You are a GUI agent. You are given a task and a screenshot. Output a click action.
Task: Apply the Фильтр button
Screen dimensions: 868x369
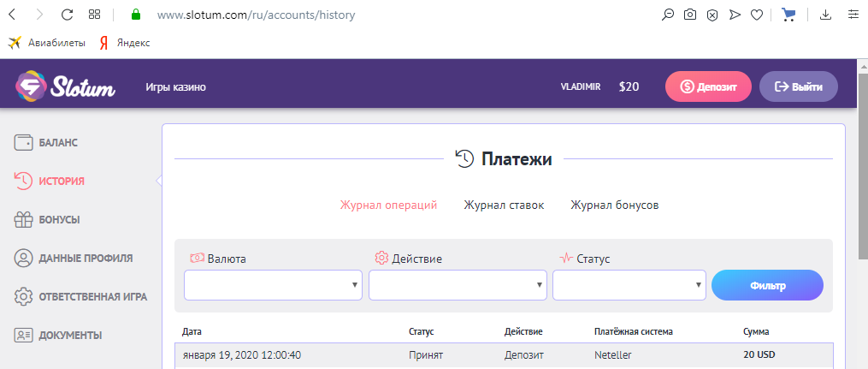(x=767, y=285)
